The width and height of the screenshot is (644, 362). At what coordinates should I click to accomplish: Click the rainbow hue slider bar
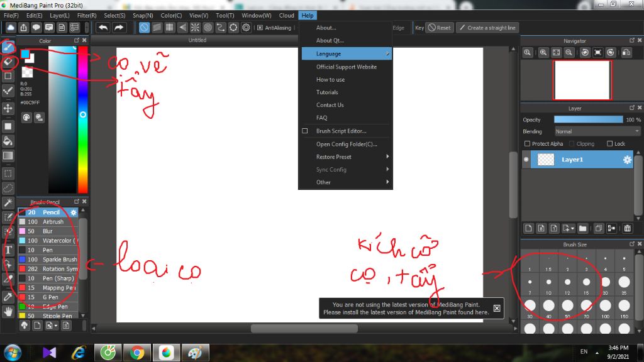tap(83, 119)
